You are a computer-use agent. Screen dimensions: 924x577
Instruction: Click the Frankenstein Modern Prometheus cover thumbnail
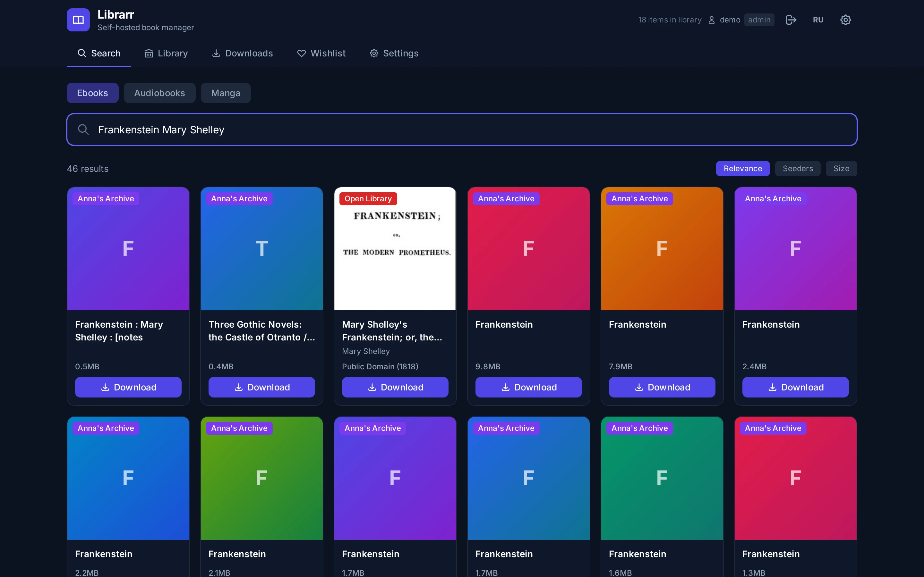[395, 249]
